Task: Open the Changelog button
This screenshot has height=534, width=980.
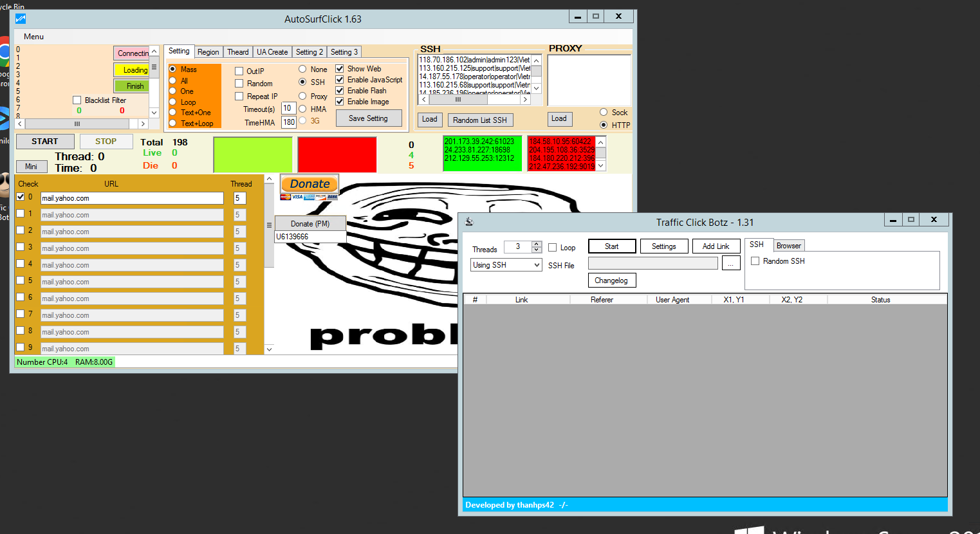Action: coord(611,281)
